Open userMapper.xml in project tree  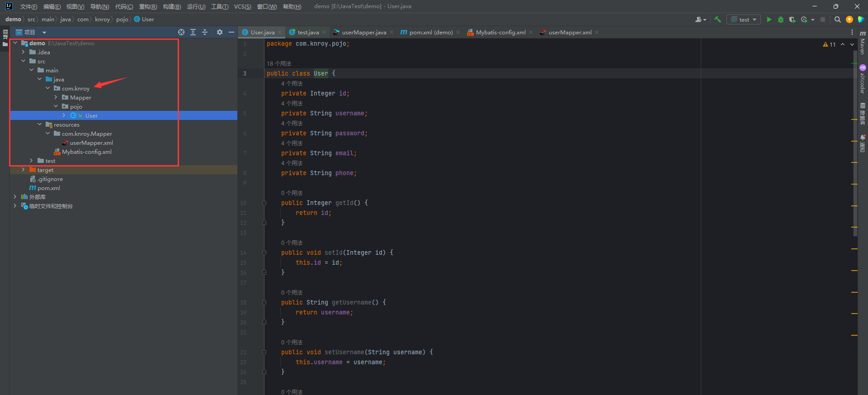coord(91,143)
